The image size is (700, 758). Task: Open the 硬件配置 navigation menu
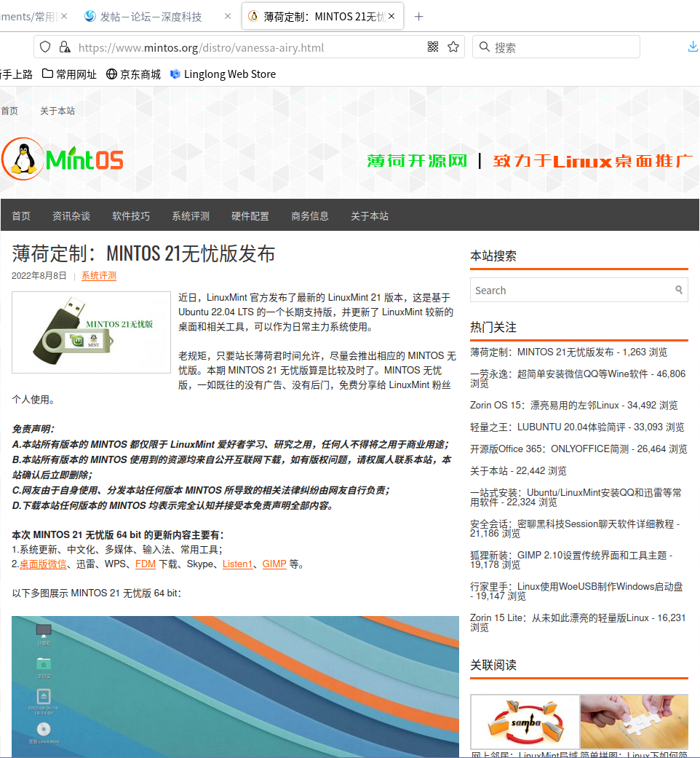pyautogui.click(x=251, y=216)
